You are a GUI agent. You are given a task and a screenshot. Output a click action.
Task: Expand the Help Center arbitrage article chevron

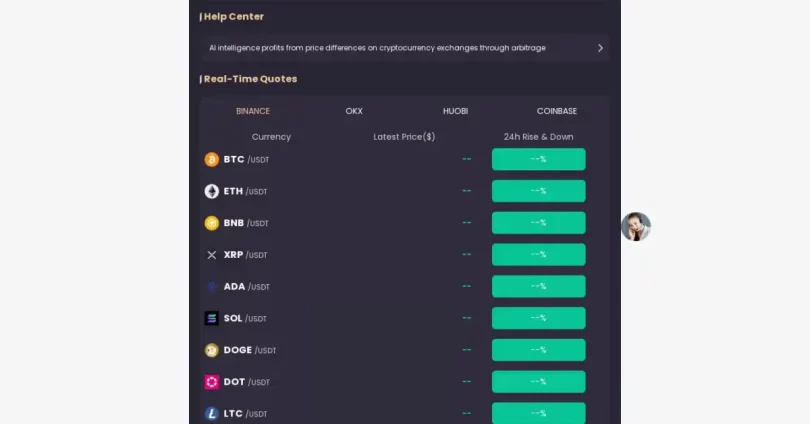pos(600,48)
